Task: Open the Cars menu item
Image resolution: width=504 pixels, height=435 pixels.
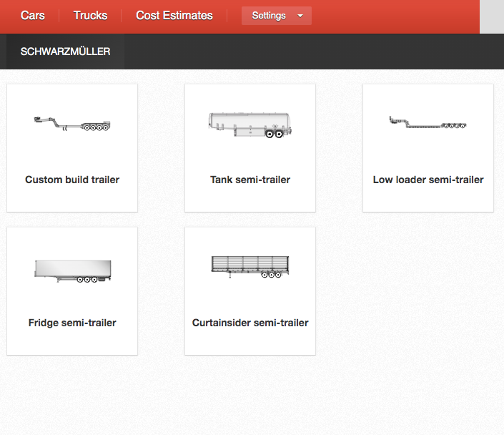Action: (32, 16)
